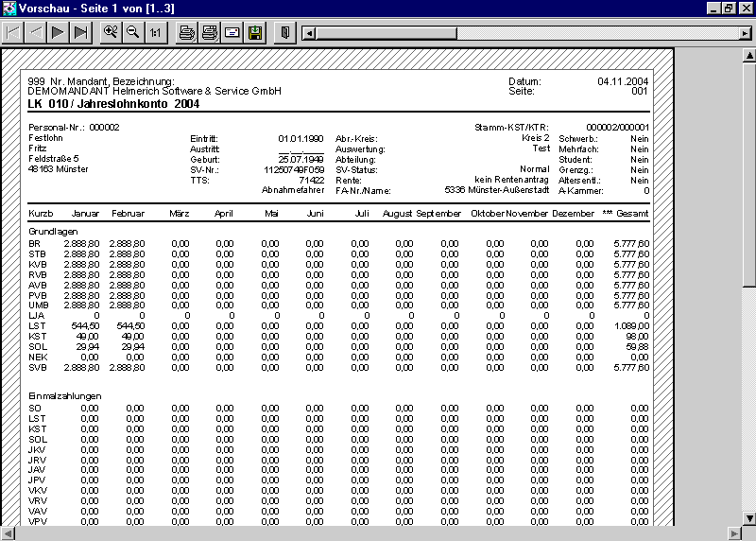Image resolution: width=756 pixels, height=541 pixels.
Task: Print with the second printer icon
Action: 209,33
